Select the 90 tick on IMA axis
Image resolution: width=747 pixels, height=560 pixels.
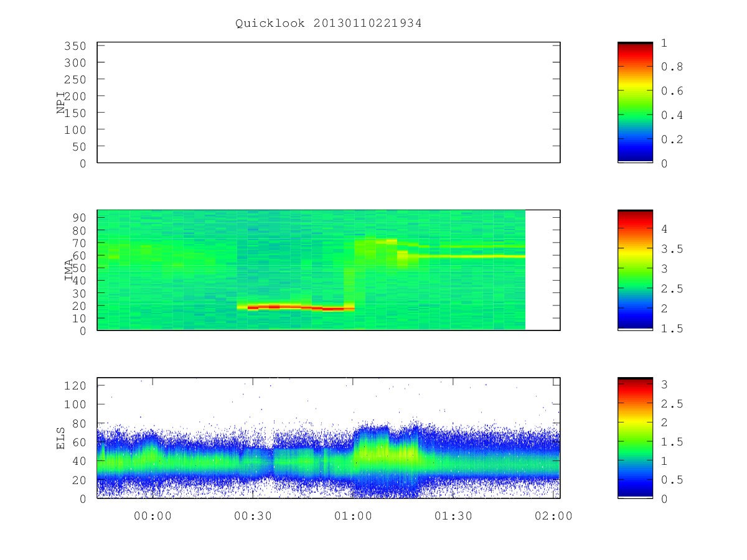click(x=78, y=217)
